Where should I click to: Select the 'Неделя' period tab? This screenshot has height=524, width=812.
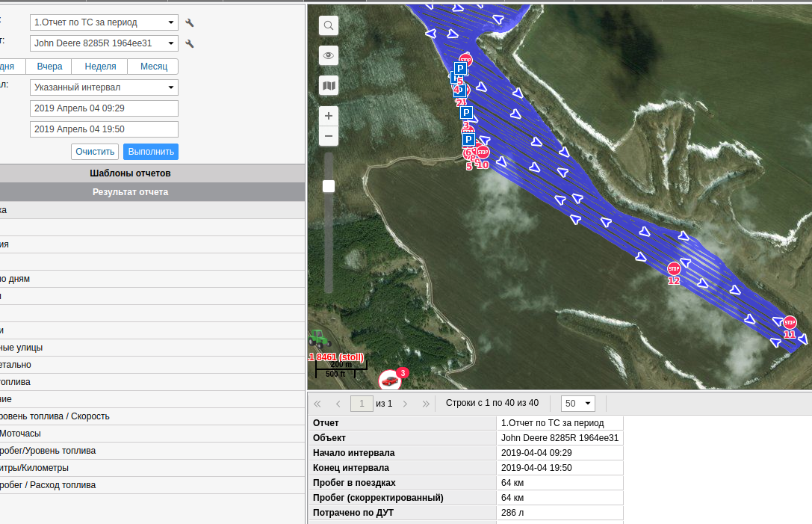click(100, 67)
